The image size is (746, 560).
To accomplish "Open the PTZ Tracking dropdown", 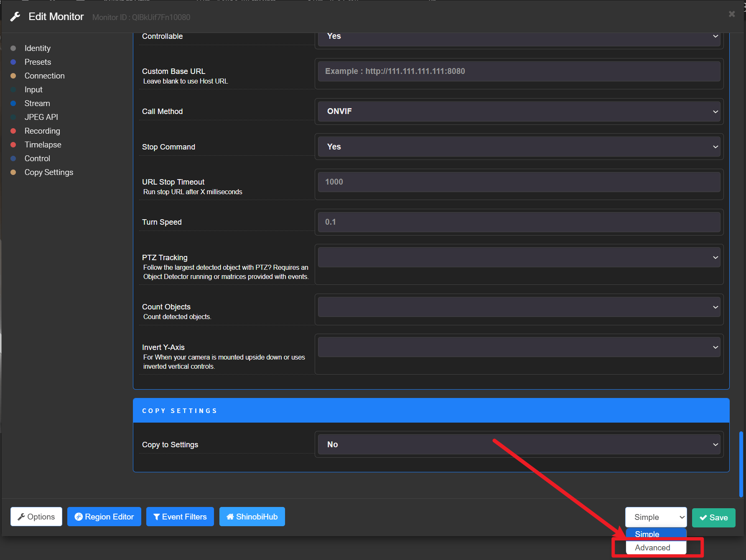I will [x=519, y=258].
